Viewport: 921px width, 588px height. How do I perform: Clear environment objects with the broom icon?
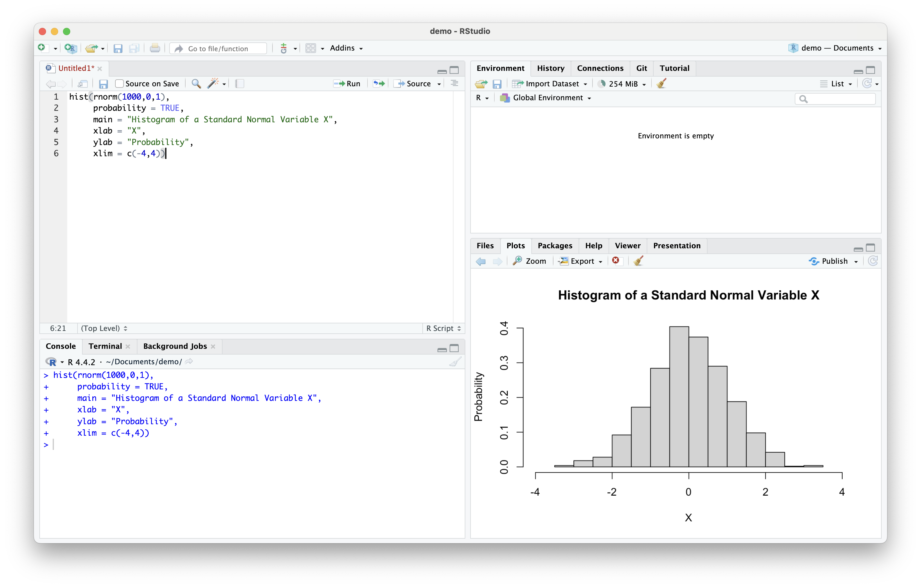pos(661,83)
